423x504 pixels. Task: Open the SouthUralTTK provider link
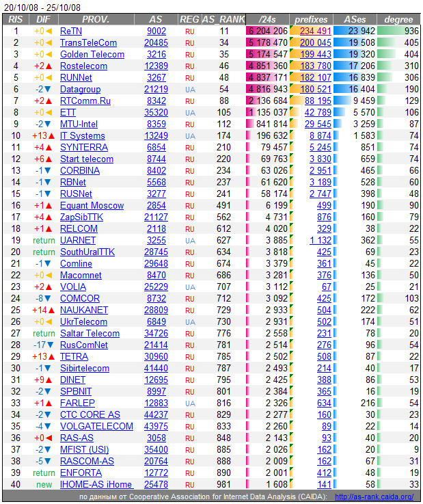tap(87, 252)
